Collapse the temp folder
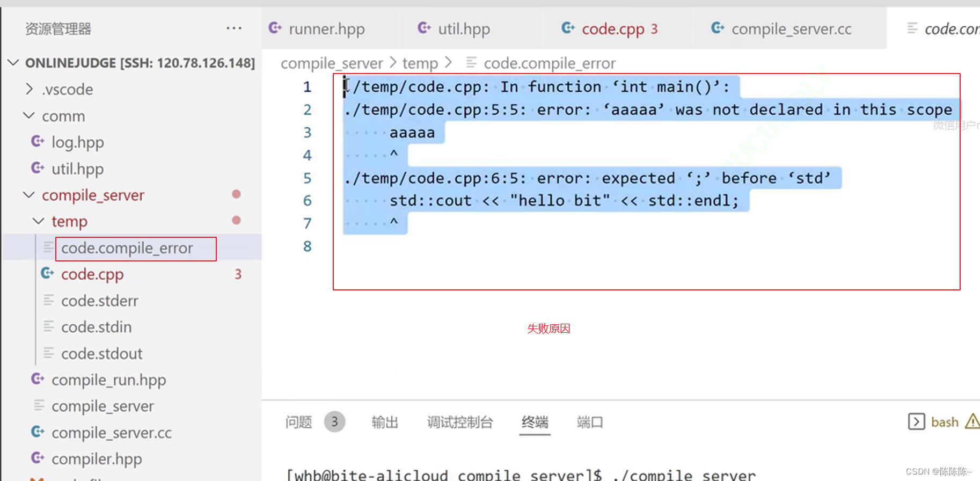980x481 pixels. pos(39,221)
